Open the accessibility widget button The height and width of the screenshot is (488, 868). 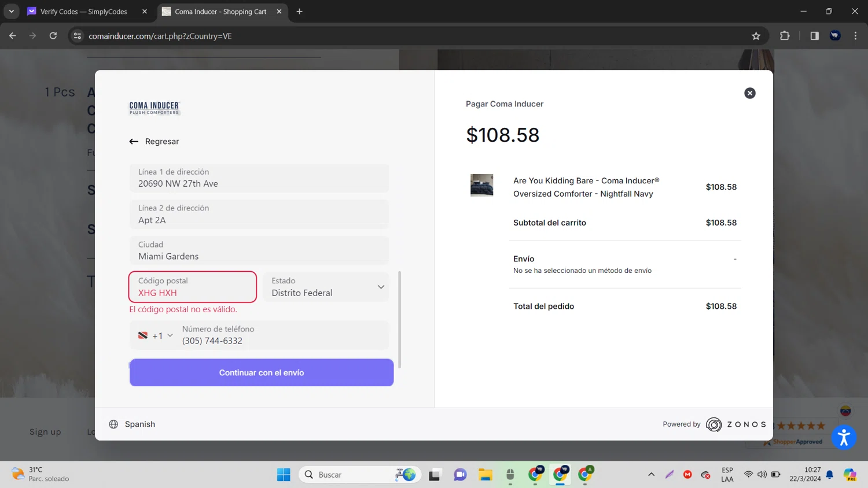844,438
